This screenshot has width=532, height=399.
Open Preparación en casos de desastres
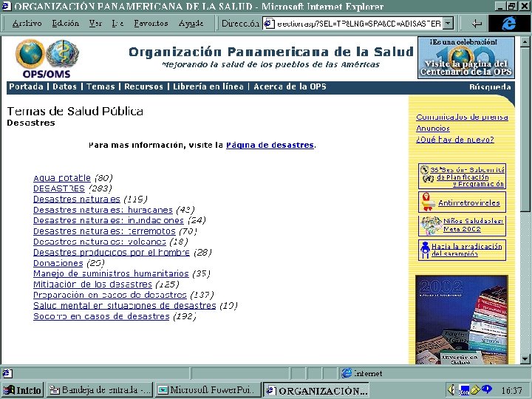(x=110, y=295)
